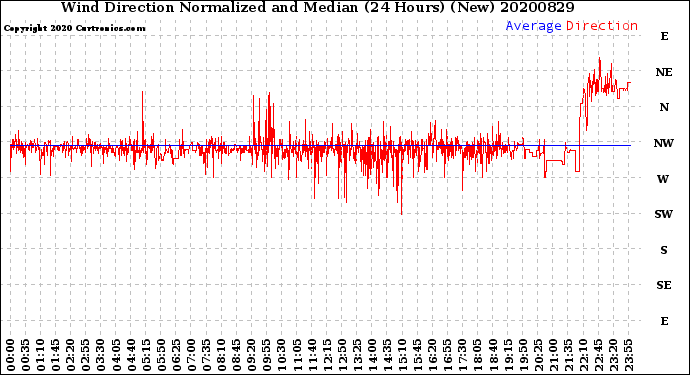Click the 22:45 time label
The image size is (690, 375).
click(598, 355)
